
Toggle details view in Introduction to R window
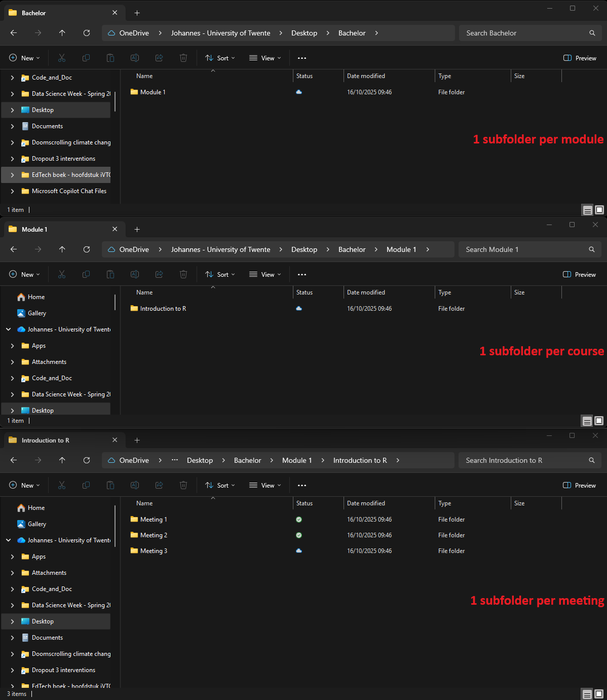[587, 694]
